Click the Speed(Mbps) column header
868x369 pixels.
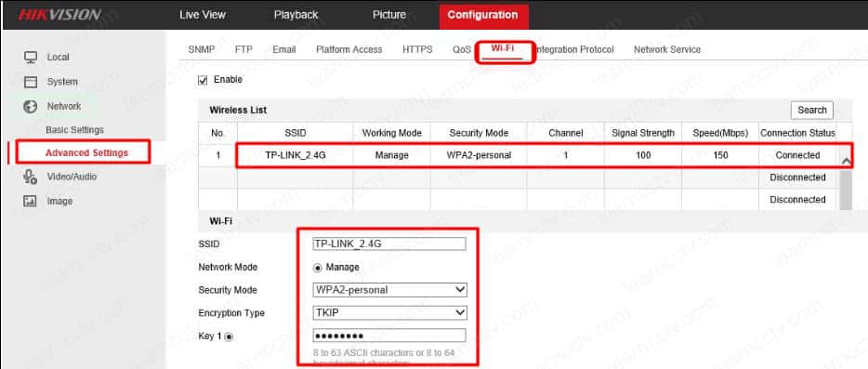pyautogui.click(x=721, y=134)
